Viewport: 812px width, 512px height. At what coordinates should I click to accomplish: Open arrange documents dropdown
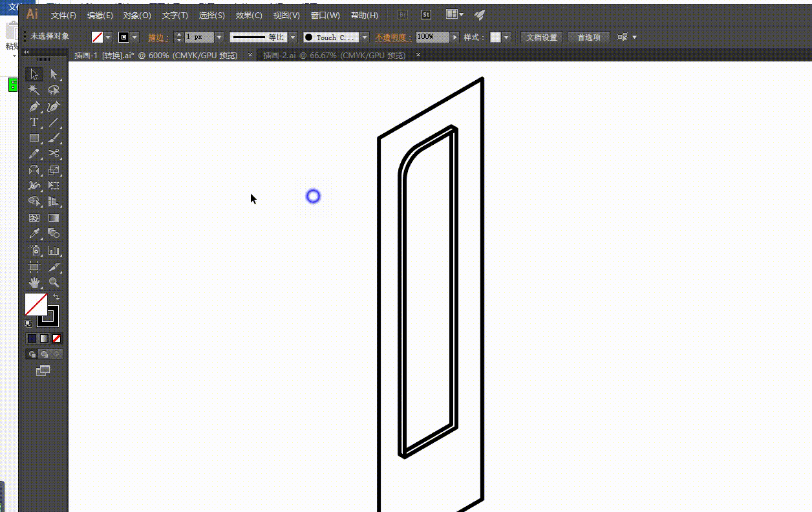(x=454, y=14)
